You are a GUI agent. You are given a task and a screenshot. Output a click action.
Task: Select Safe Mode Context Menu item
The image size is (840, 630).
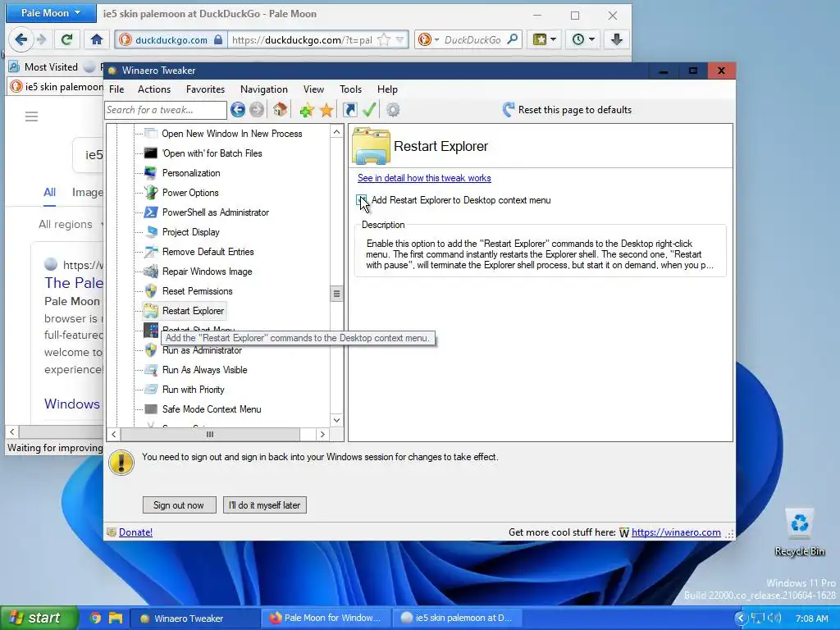212,409
